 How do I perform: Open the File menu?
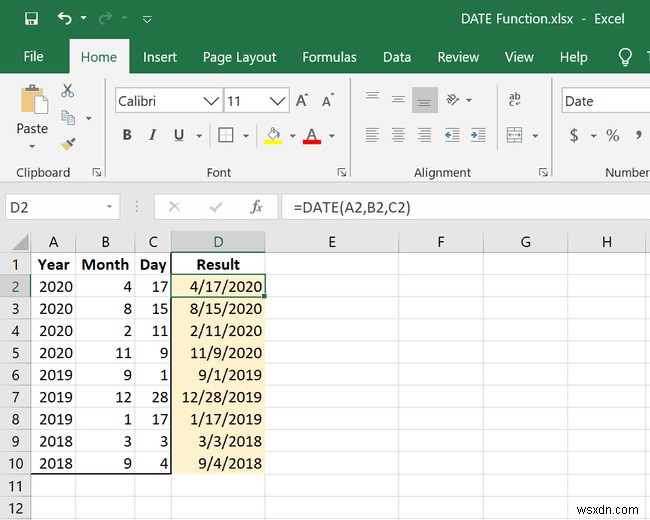[33, 57]
